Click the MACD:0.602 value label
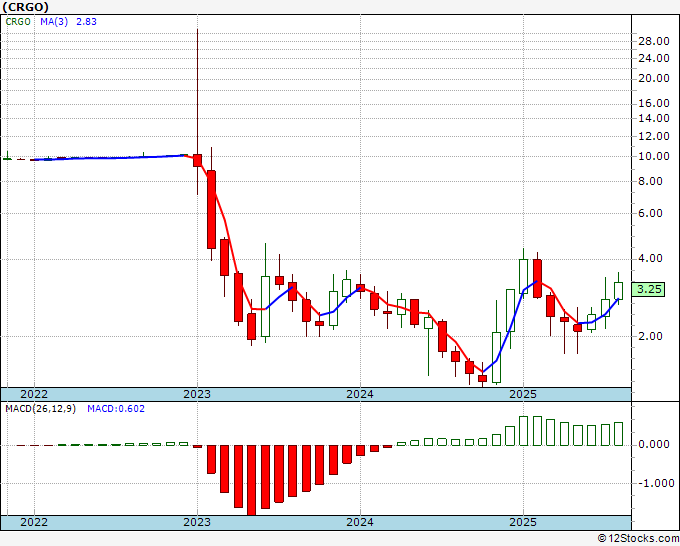The image size is (680, 546). coord(116,409)
